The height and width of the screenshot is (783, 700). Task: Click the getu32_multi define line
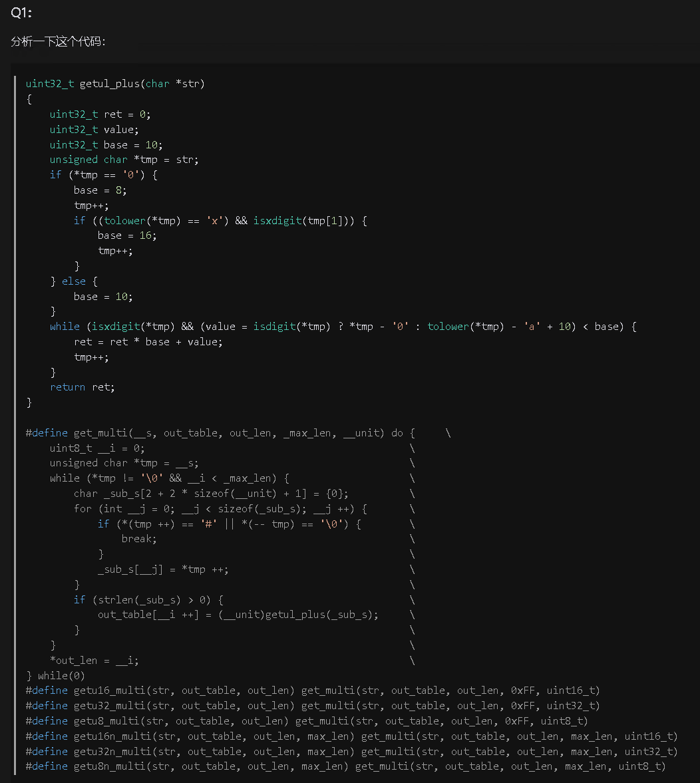point(313,706)
